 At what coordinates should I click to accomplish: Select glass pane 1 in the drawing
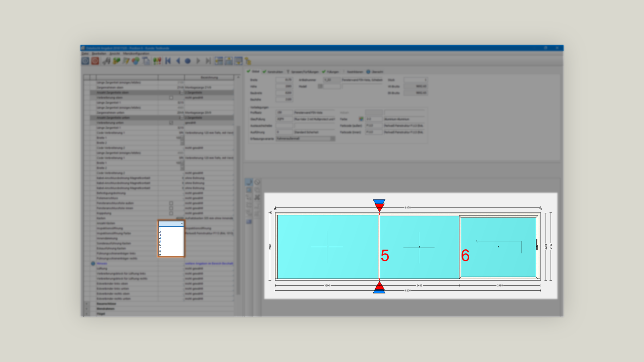[327, 247]
